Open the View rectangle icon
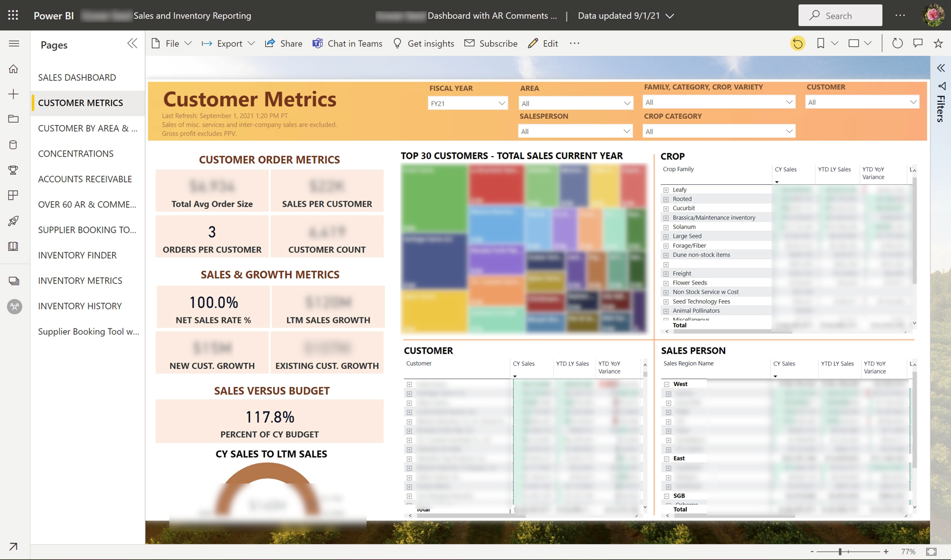The height and width of the screenshot is (560, 951). [x=854, y=43]
